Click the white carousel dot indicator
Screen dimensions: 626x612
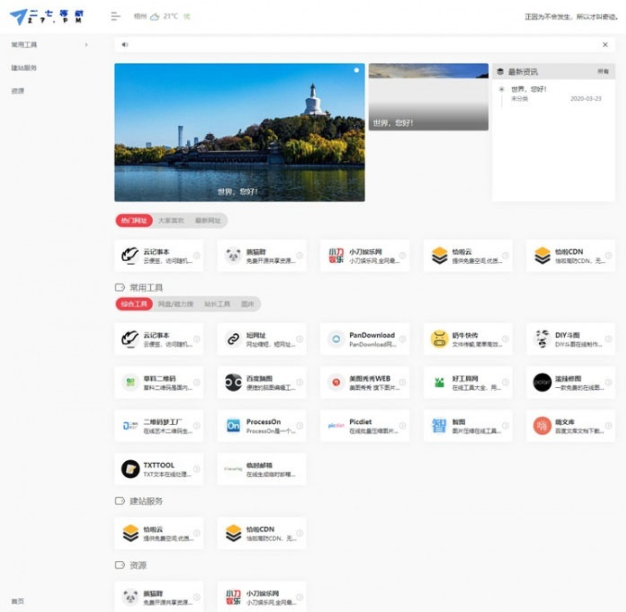coord(356,70)
